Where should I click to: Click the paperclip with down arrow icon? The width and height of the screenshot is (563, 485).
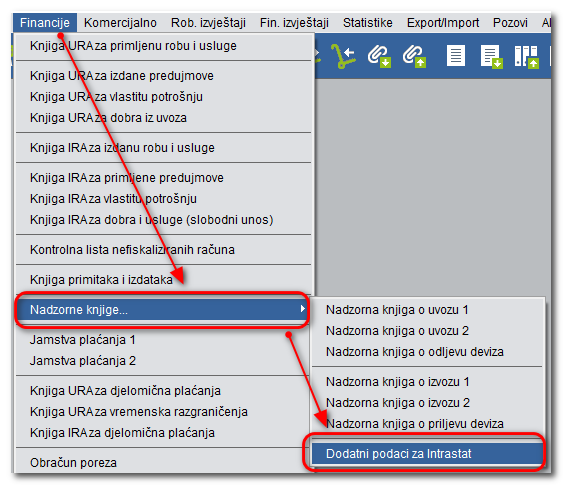coord(379,56)
